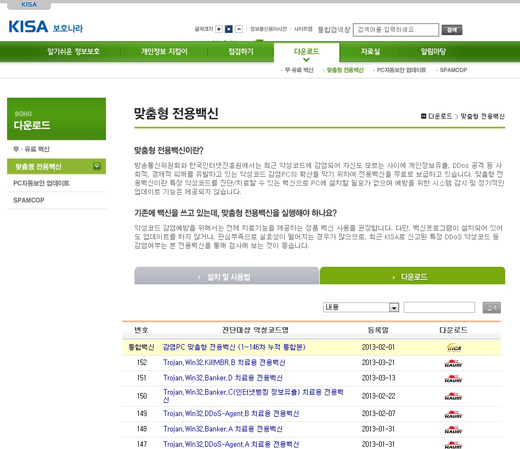This screenshot has width=520, height=449.
Task: Open the 자료실 navigation menu
Action: pos(370,52)
